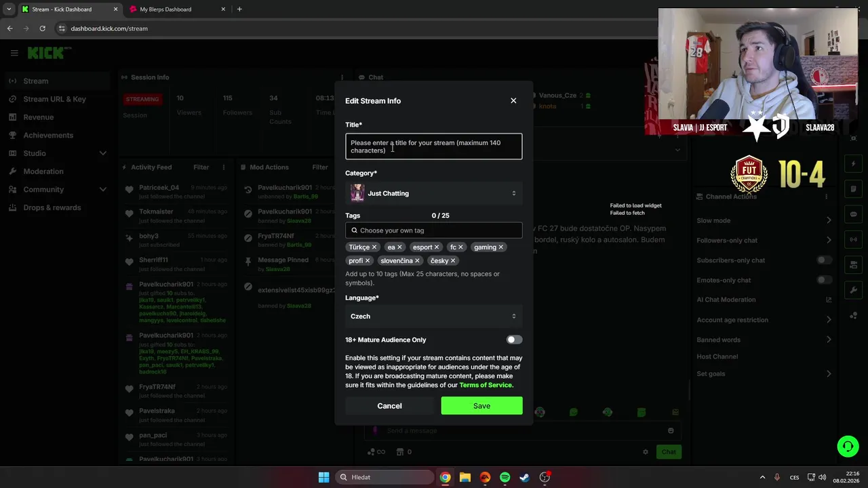
Task: Click the chat bubble icon in right toolbar
Action: coord(853,214)
